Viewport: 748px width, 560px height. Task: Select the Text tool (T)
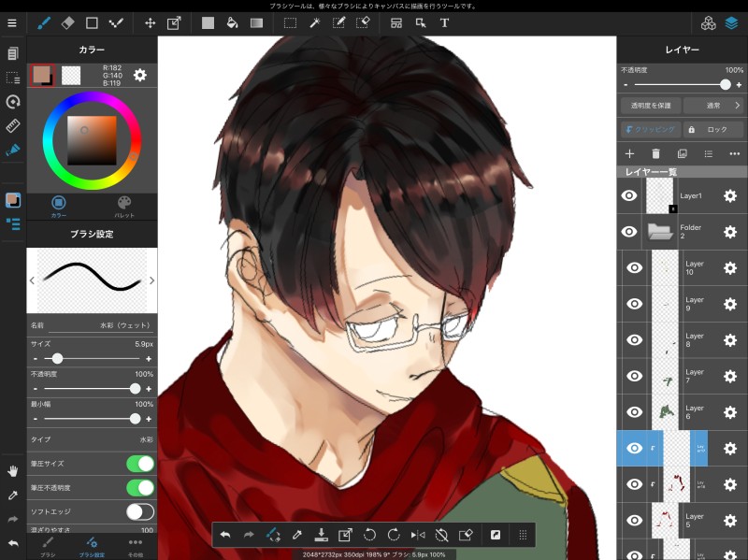444,22
